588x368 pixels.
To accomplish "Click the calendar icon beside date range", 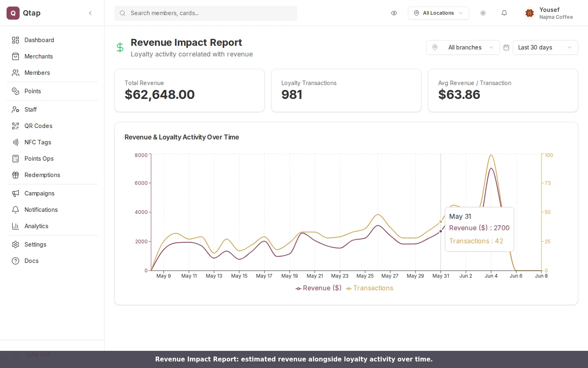I will tap(506, 47).
